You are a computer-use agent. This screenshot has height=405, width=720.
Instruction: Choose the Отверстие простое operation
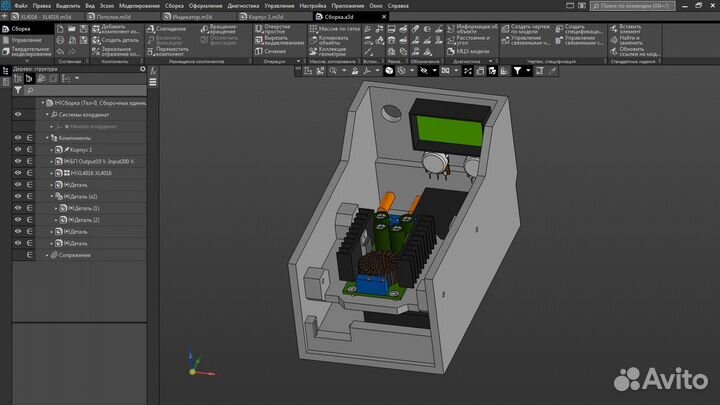274,28
